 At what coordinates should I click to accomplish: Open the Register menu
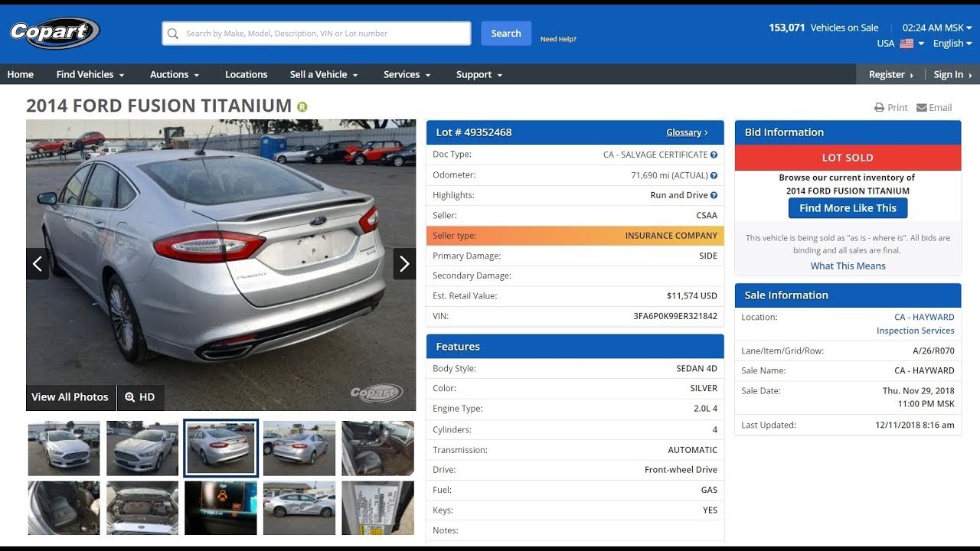click(x=891, y=74)
